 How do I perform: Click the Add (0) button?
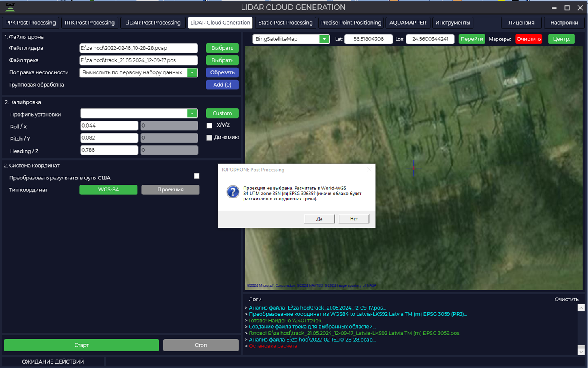tap(222, 85)
